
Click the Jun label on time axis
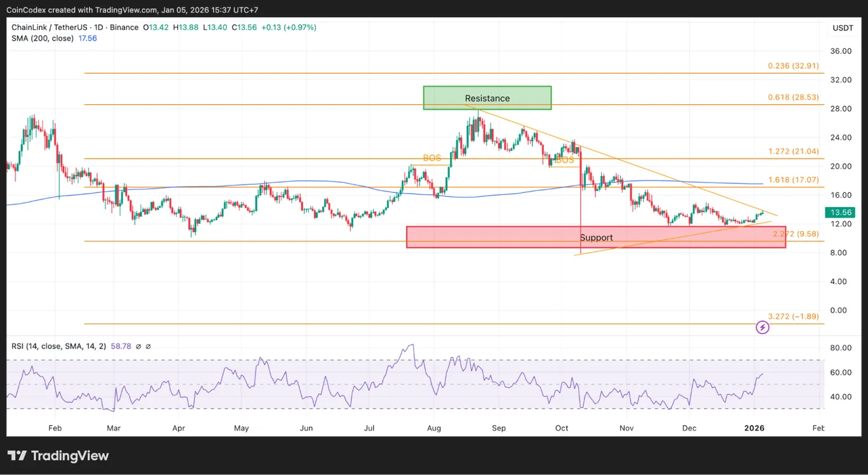[306, 428]
